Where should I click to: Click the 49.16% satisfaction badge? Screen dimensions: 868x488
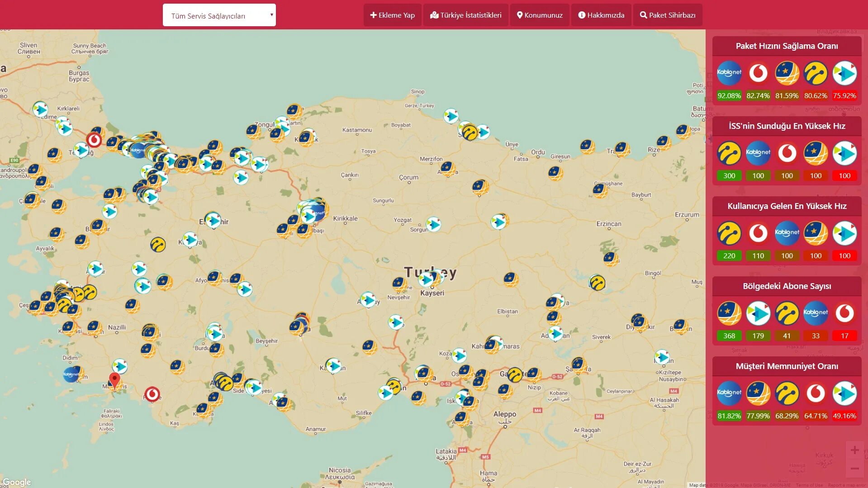point(845,416)
